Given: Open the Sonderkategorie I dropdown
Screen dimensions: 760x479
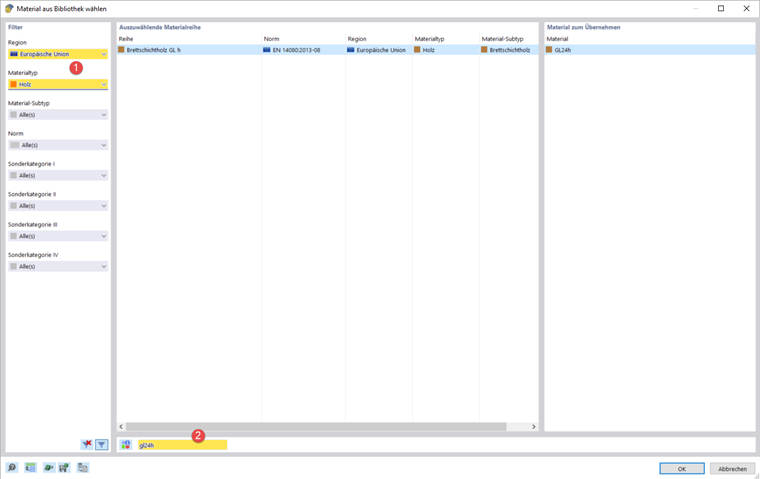Looking at the screenshot, I should tap(58, 176).
